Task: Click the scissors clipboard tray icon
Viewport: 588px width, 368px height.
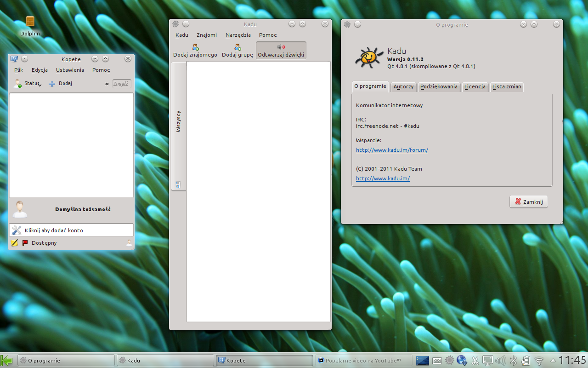Action: pos(475,361)
